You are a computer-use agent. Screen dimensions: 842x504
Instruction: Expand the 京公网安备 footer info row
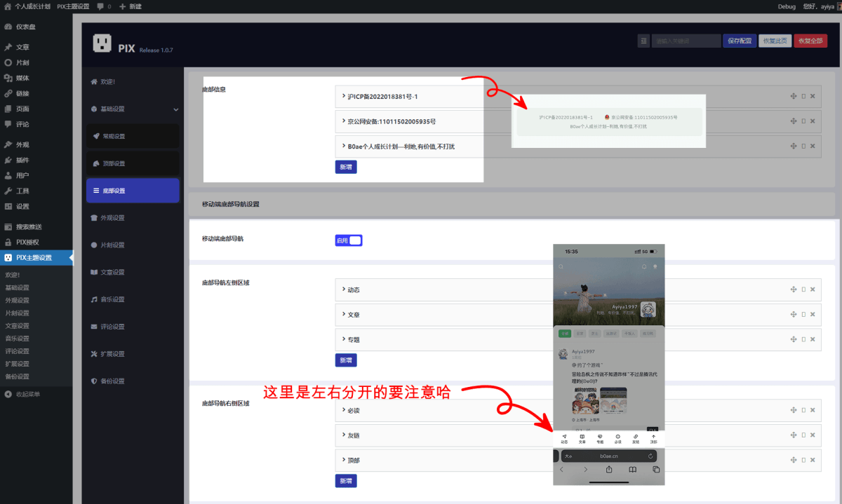392,121
